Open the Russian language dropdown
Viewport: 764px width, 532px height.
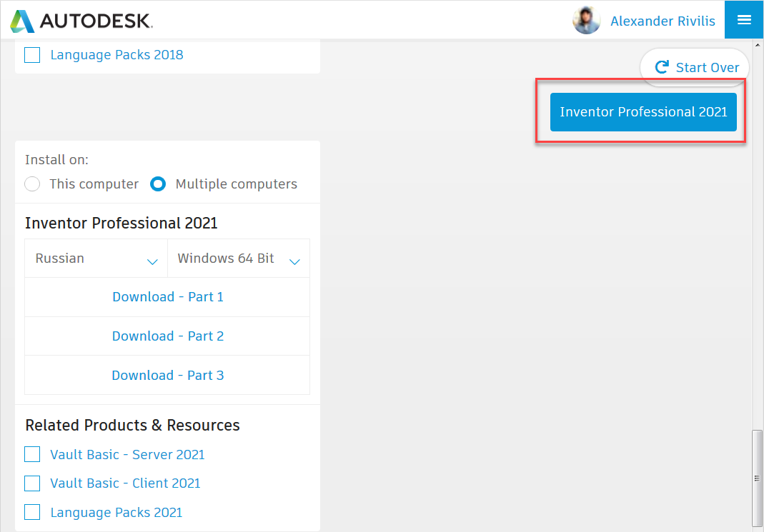(96, 259)
